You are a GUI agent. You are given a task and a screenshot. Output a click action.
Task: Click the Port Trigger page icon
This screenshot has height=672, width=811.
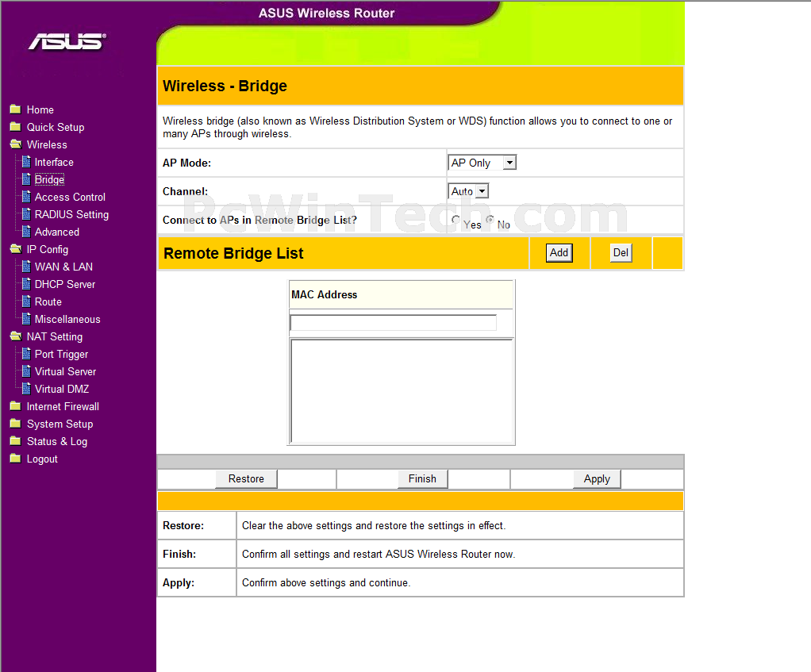click(x=26, y=354)
